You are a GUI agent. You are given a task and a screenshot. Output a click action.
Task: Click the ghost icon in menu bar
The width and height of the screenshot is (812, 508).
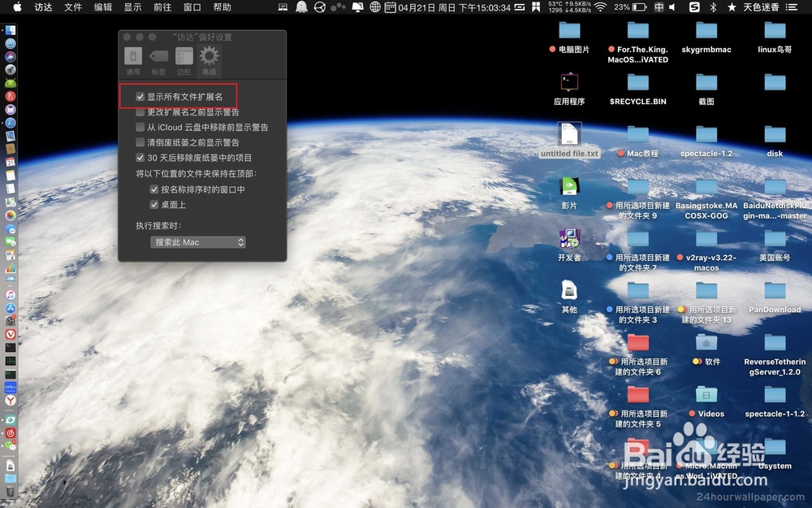pyautogui.click(x=301, y=7)
